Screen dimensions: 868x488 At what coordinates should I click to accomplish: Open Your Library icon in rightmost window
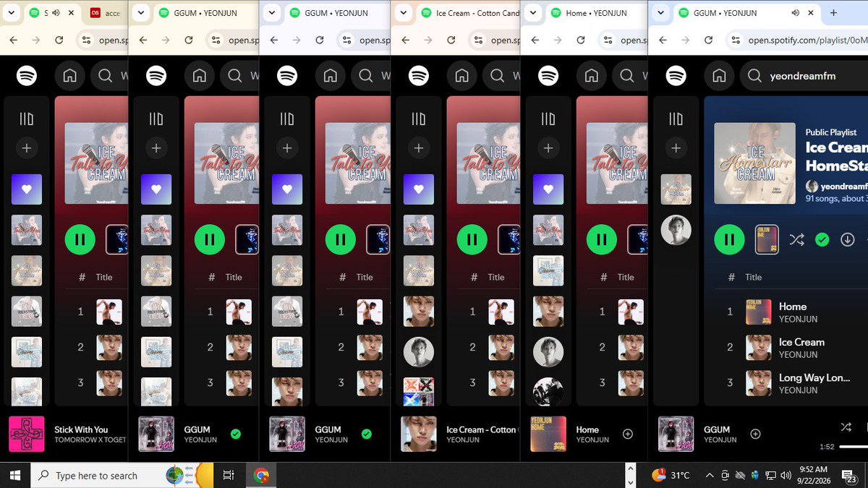pyautogui.click(x=676, y=119)
